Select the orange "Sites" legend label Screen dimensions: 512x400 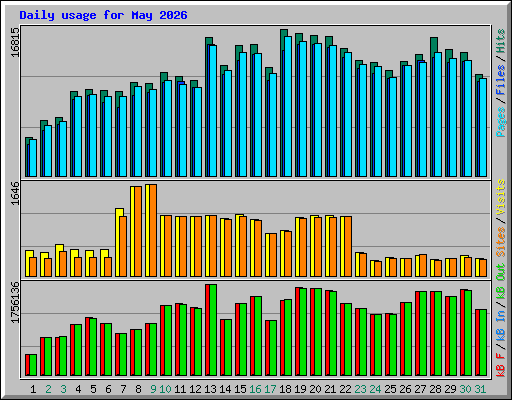pos(500,242)
